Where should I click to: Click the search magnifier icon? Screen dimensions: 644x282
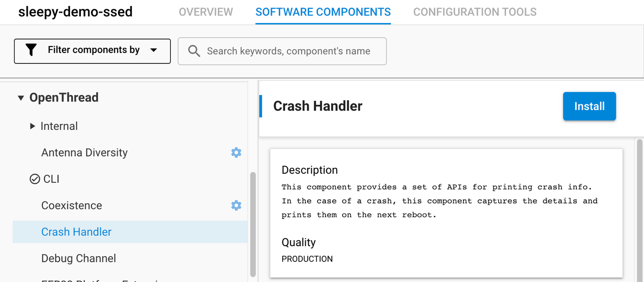tap(193, 51)
